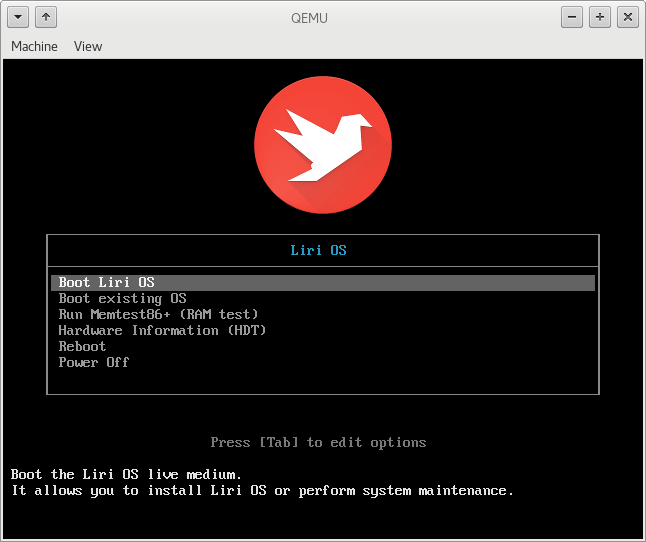Open the window menu dropdown in title bar
Image resolution: width=646 pixels, height=542 pixels.
(x=18, y=17)
